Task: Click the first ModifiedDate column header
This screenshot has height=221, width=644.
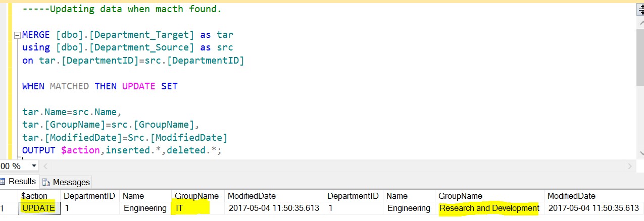Action: coord(252,196)
